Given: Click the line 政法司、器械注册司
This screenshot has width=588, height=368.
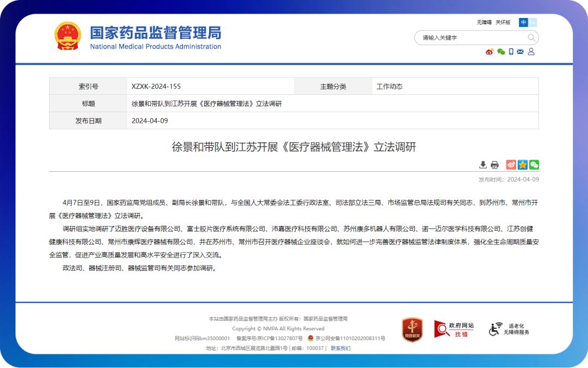Looking at the screenshot, I should (140, 268).
